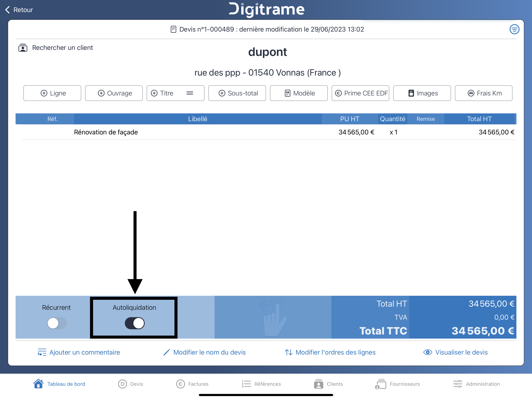Click the Références numbered list icon
The height and width of the screenshot is (399, 532).
pos(246,384)
